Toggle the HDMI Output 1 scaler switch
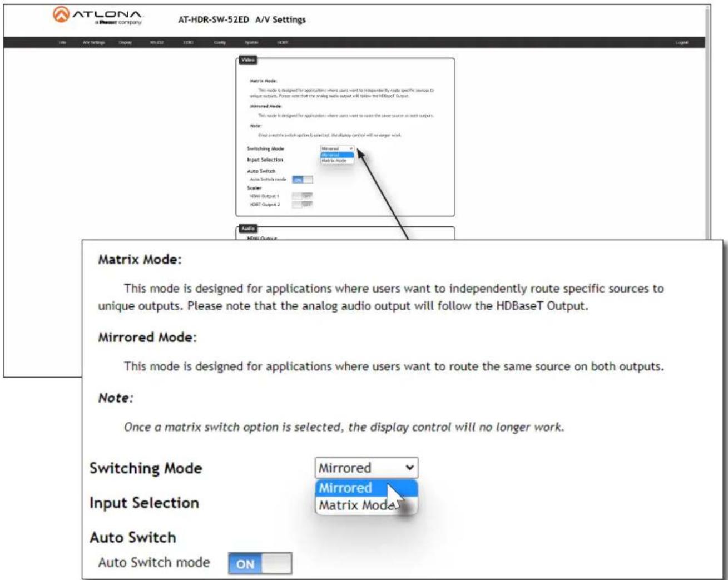The width and height of the screenshot is (728, 580). 303,196
